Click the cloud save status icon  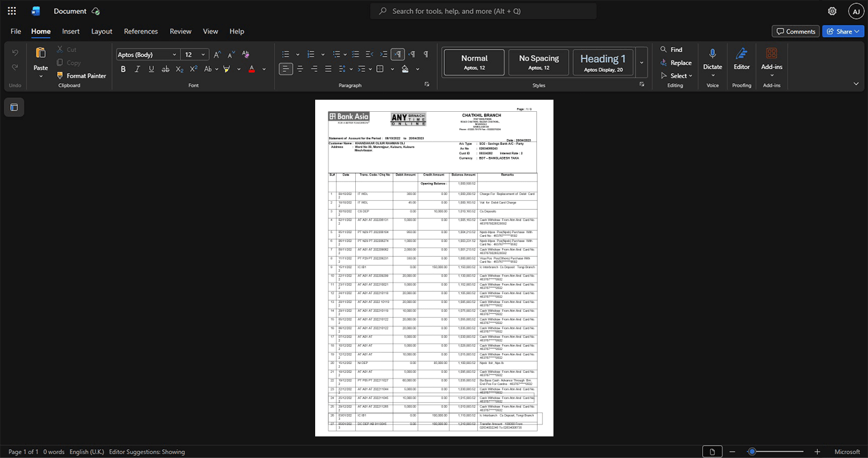click(x=95, y=11)
